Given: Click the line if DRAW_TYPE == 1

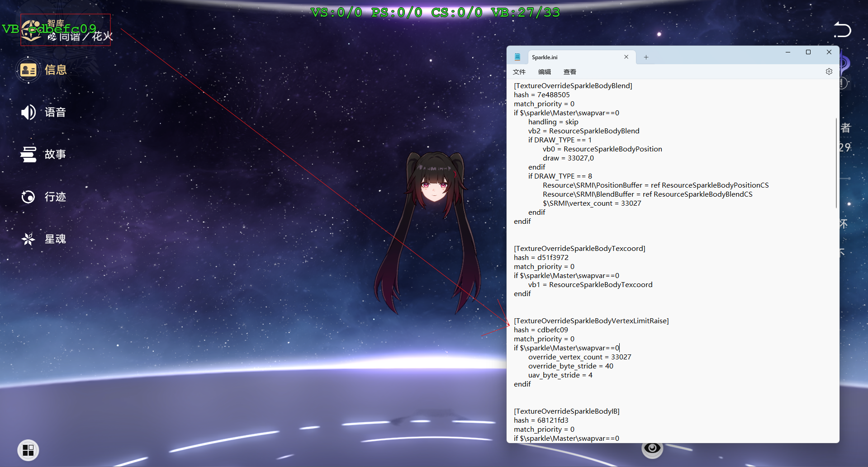Looking at the screenshot, I should click(x=560, y=140).
